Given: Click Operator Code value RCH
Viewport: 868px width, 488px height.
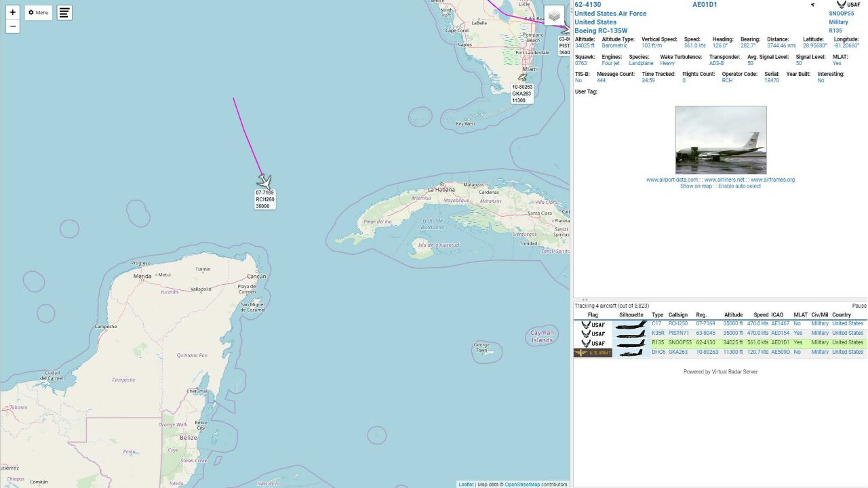Looking at the screenshot, I should click(727, 81).
